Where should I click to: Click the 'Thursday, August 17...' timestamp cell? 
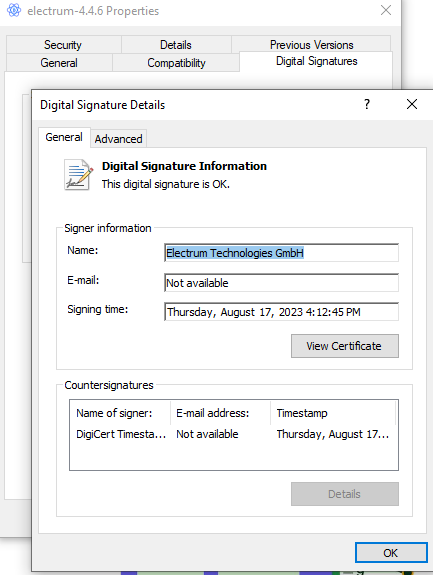click(333, 434)
